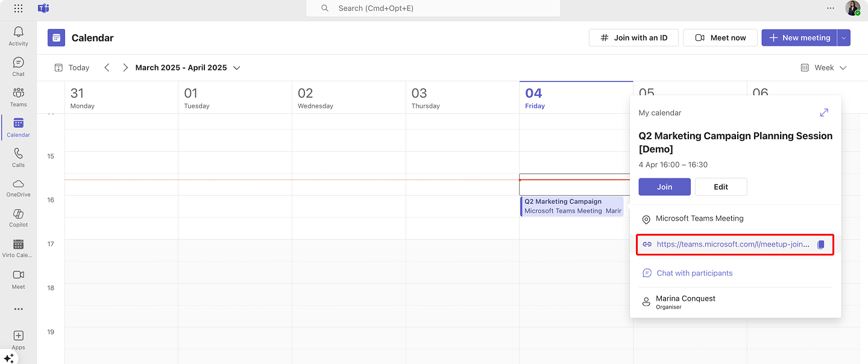The width and height of the screenshot is (868, 364).
Task: Open the Chat panel
Action: point(18,65)
